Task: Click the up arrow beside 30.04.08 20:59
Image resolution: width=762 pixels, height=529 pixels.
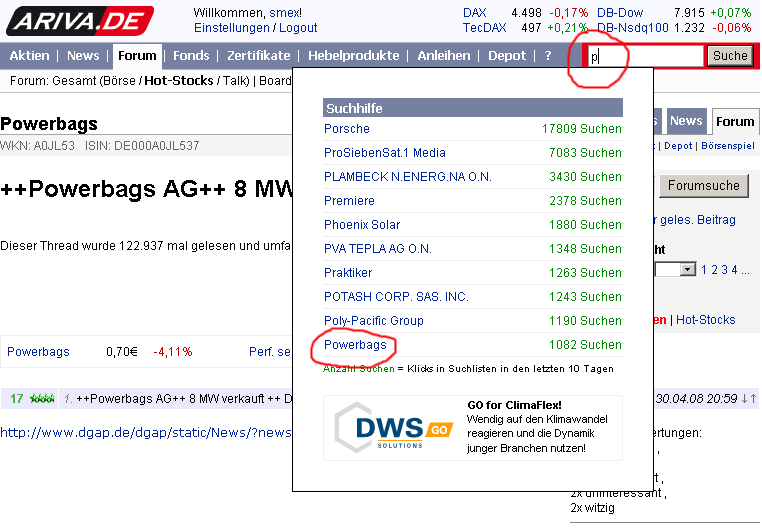Action: 753,399
